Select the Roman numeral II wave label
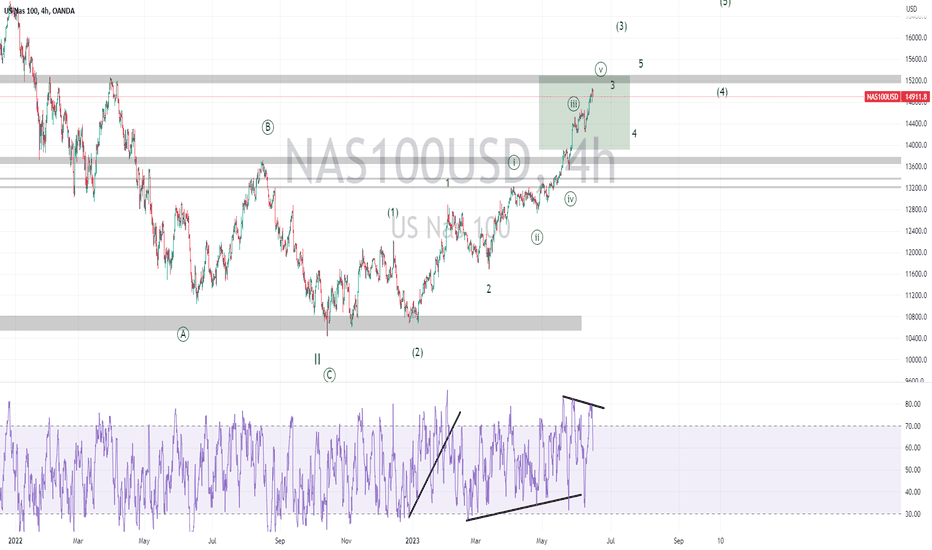 coord(317,359)
